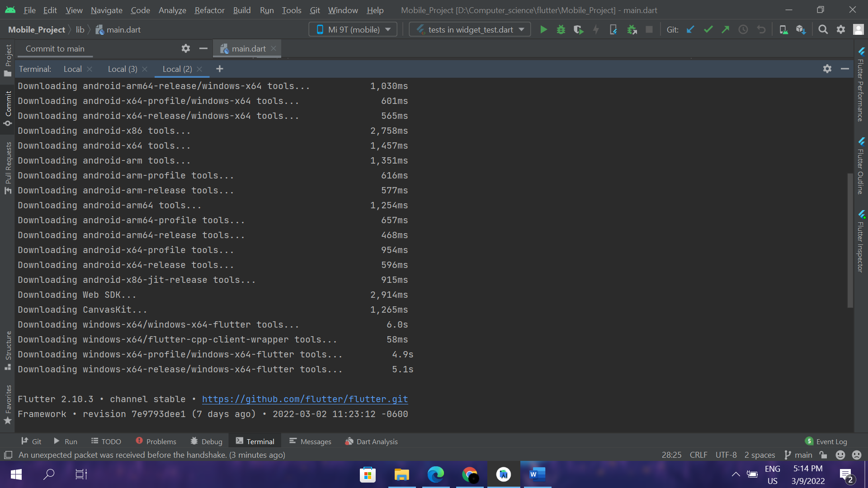Hide the terminal panel with minus icon
This screenshot has width=868, height=488.
click(x=845, y=69)
